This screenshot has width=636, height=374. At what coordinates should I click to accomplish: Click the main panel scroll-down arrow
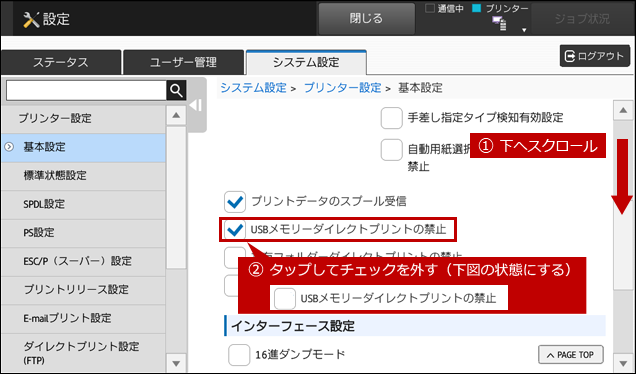(623, 363)
